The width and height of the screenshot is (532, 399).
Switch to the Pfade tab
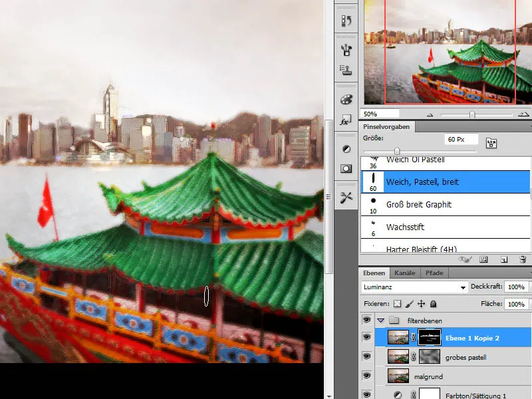(435, 273)
